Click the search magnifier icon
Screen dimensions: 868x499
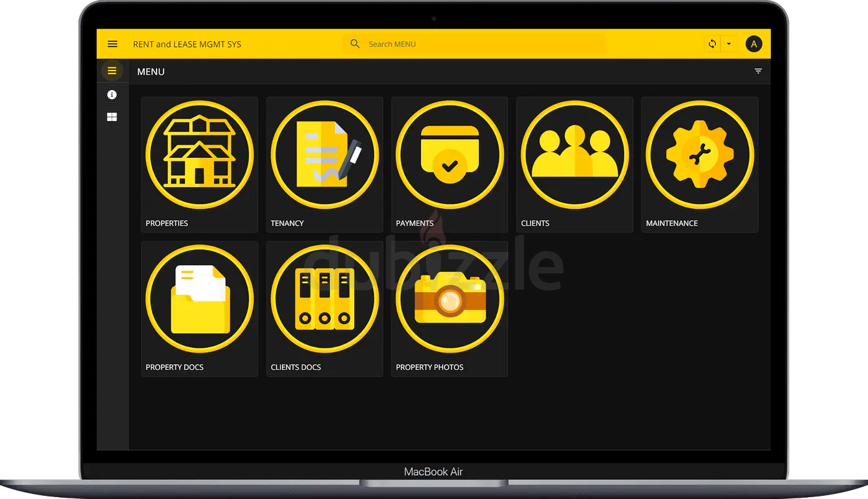pyautogui.click(x=355, y=44)
